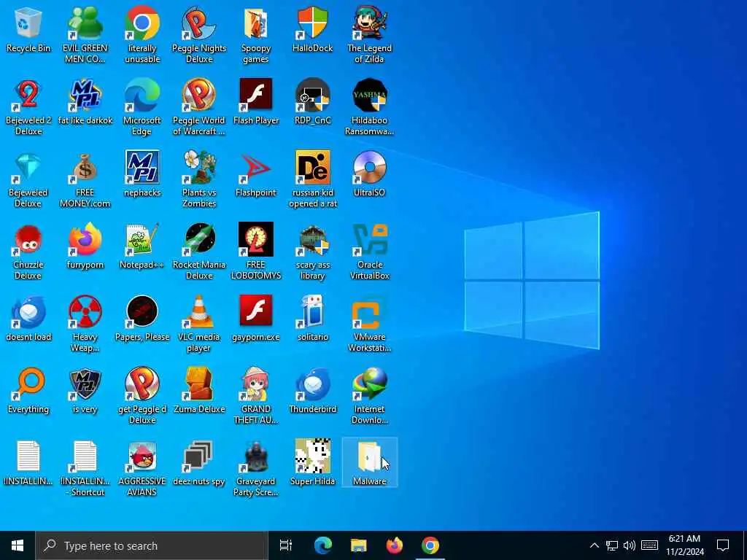Open the volume control tray icon
This screenshot has width=747, height=560.
click(630, 545)
